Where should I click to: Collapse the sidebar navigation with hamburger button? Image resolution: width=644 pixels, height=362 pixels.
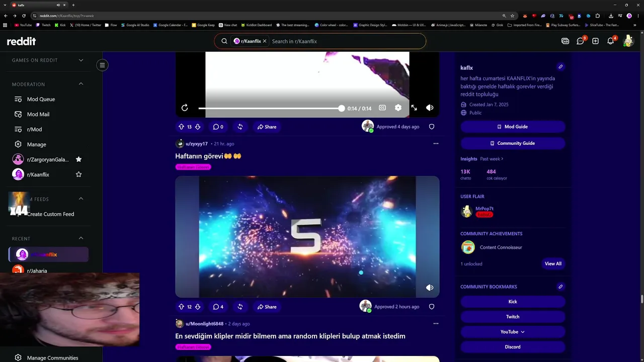click(x=102, y=65)
